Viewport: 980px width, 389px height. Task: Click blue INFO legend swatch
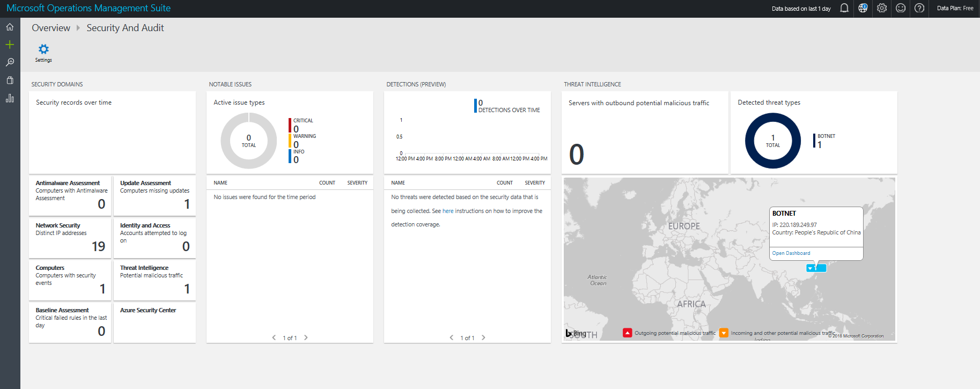pyautogui.click(x=290, y=156)
